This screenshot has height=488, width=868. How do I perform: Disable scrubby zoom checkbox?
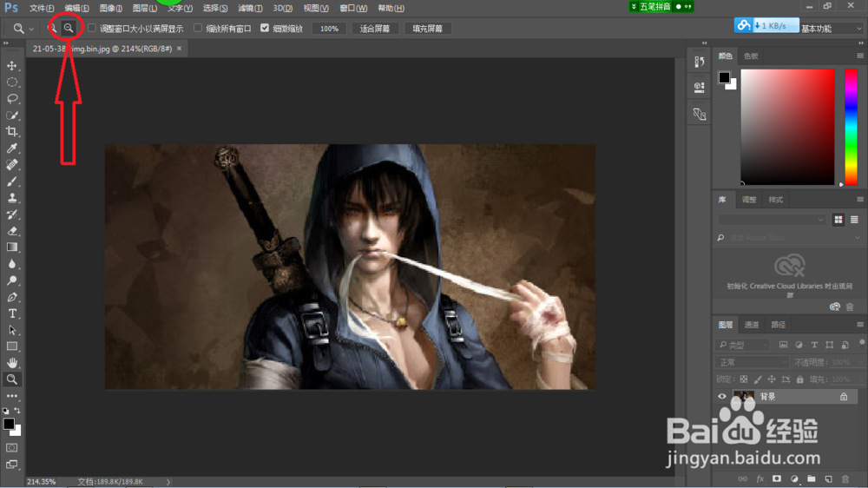click(x=265, y=28)
